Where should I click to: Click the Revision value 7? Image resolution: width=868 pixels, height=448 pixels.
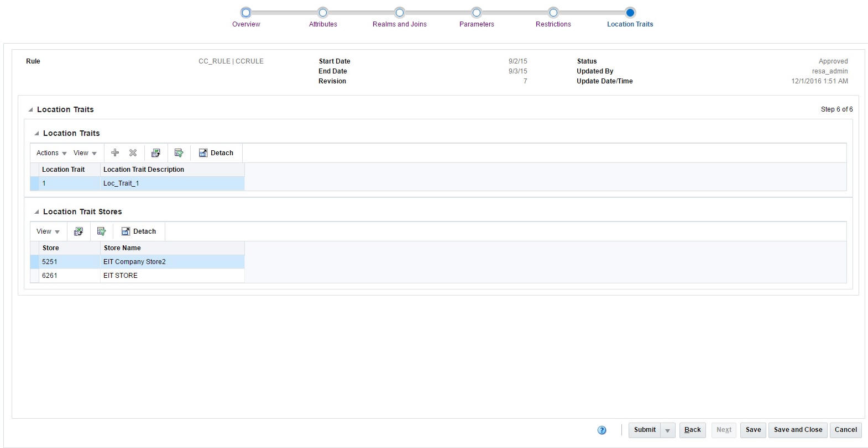(x=525, y=81)
